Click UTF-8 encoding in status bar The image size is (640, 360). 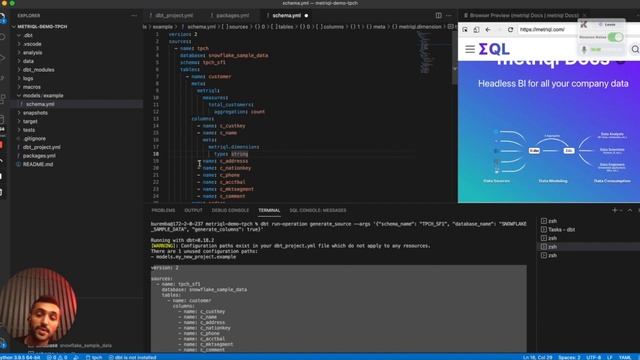[x=594, y=357]
